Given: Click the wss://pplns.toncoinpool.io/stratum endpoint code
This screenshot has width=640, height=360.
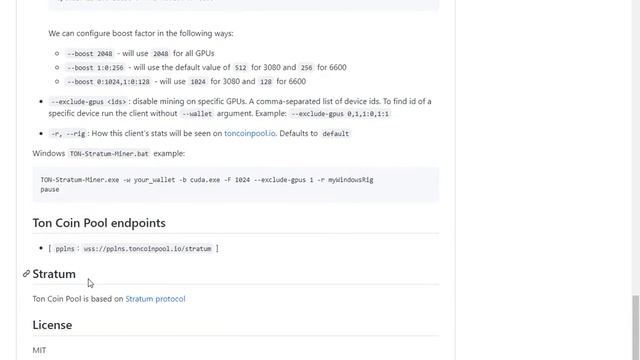Looking at the screenshot, I should coord(147,249).
